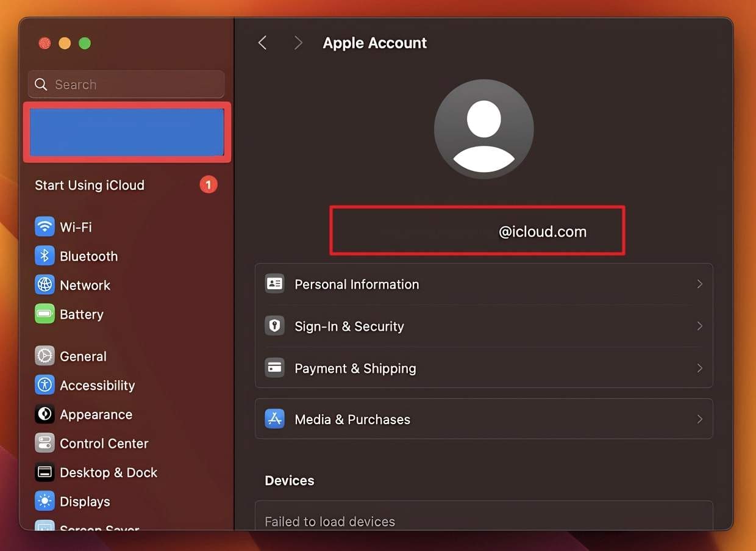This screenshot has height=551, width=756.
Task: Click the Failed to load devices text
Action: click(330, 521)
